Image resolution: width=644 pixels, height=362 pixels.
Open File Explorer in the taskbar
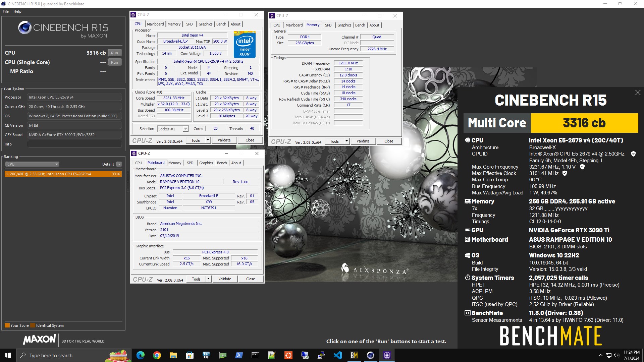tap(173, 355)
